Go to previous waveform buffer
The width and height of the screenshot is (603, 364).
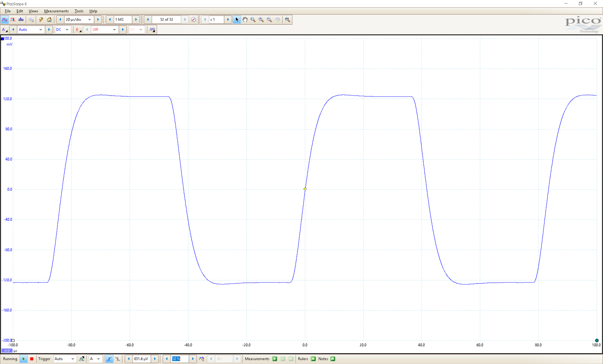coord(148,19)
